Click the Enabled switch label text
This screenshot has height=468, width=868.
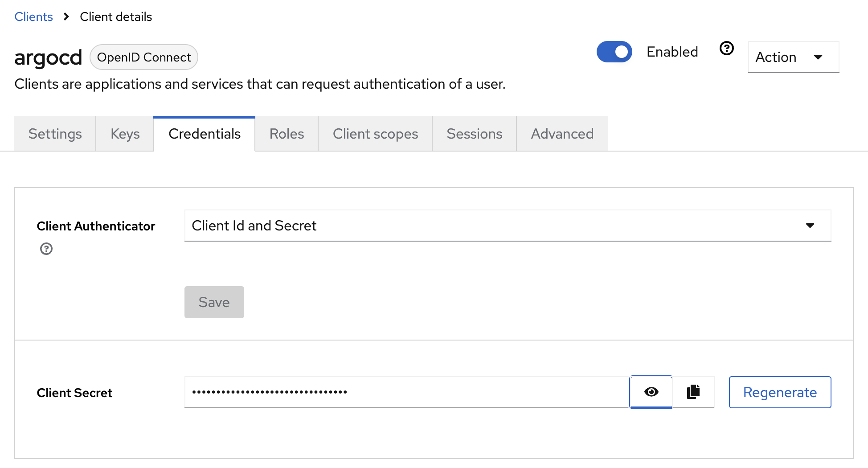click(672, 52)
